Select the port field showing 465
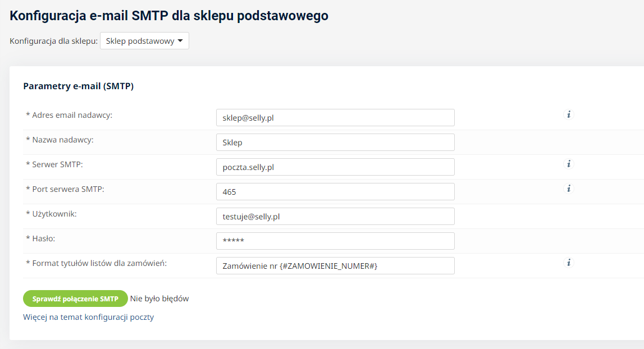Viewport: 644px width, 349px height. click(335, 192)
